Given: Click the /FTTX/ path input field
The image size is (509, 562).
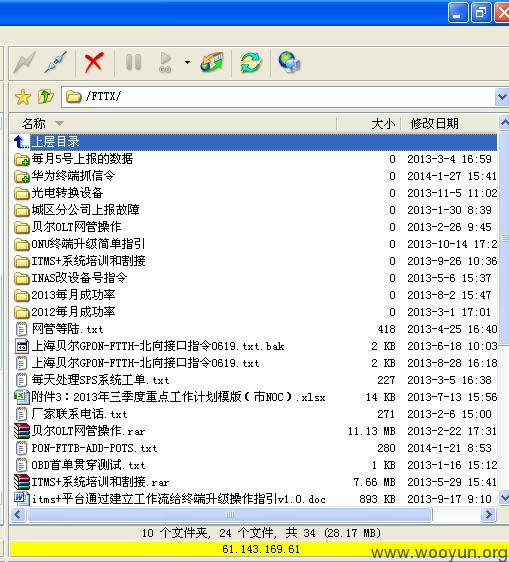Looking at the screenshot, I should tap(278, 96).
